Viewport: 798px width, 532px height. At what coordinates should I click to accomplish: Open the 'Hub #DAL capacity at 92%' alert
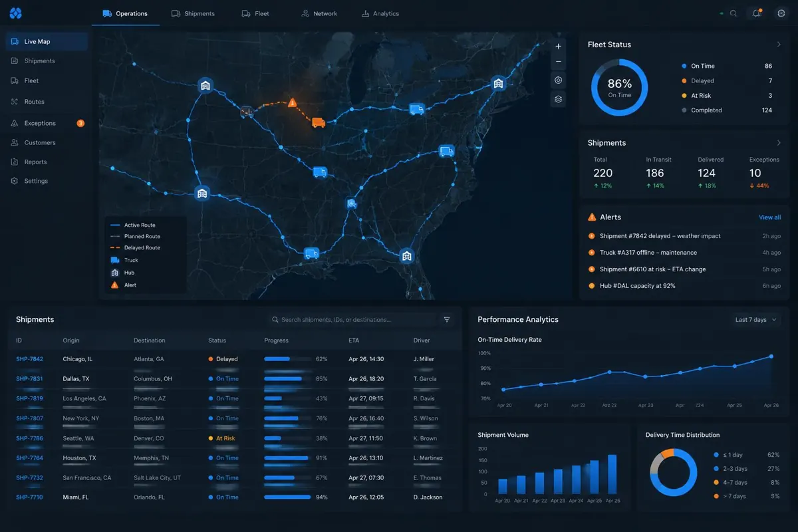click(x=684, y=286)
